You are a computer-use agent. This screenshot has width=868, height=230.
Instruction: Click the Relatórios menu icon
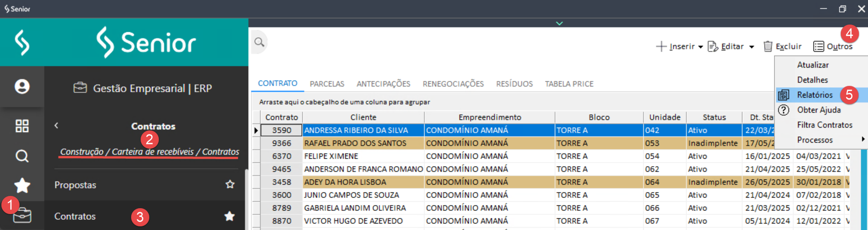point(784,95)
